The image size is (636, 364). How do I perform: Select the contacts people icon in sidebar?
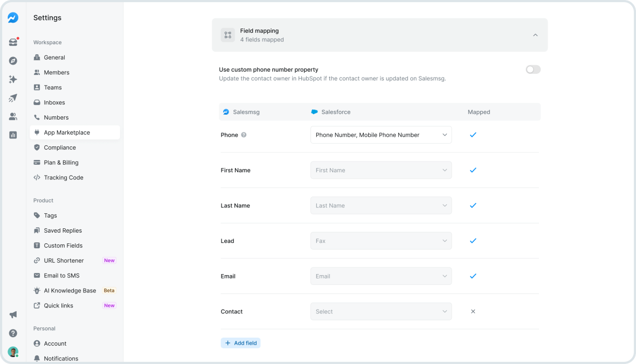pyautogui.click(x=13, y=116)
